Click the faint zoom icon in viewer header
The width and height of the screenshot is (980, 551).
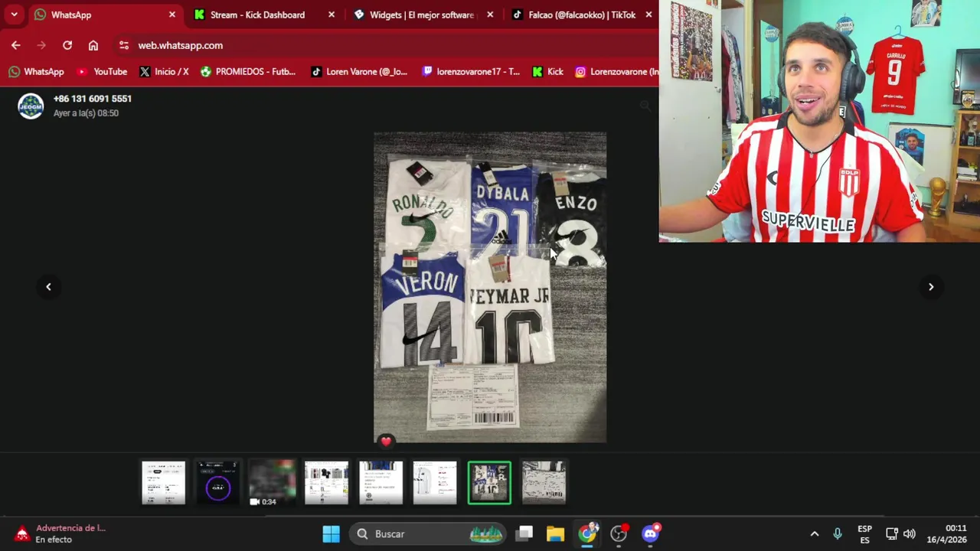pos(645,106)
